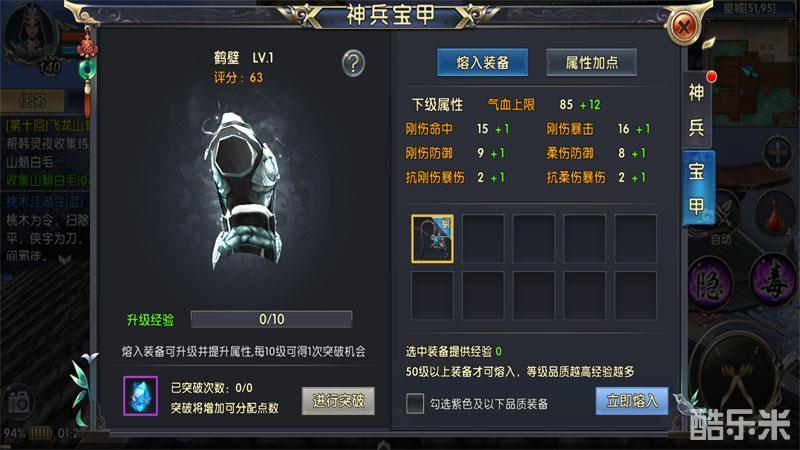The image size is (800, 450).
Task: Tick 勾选紫色及以下品质装备 checkbox
Action: coord(415,404)
